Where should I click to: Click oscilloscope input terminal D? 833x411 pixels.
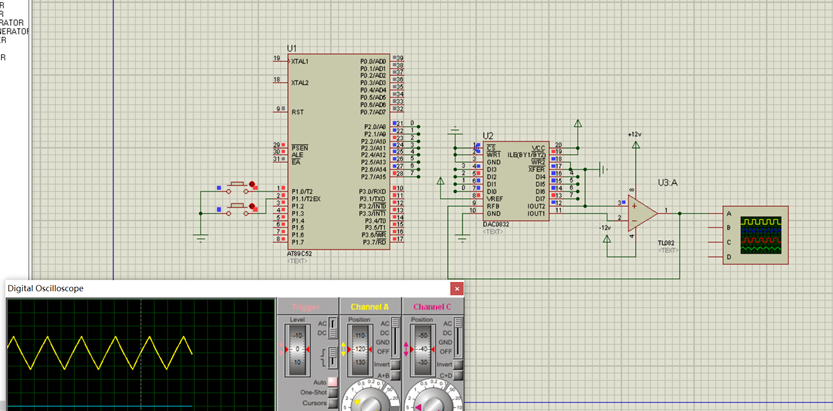[715, 257]
